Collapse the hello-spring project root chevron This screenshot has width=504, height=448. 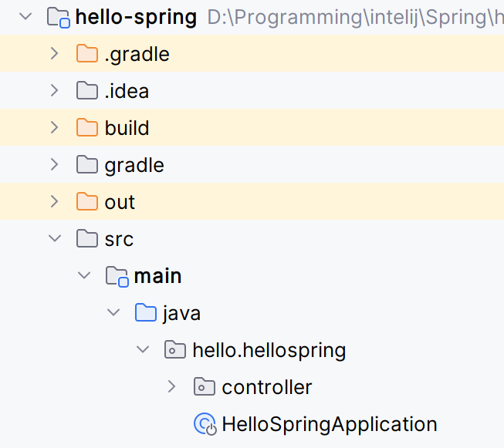click(25, 17)
